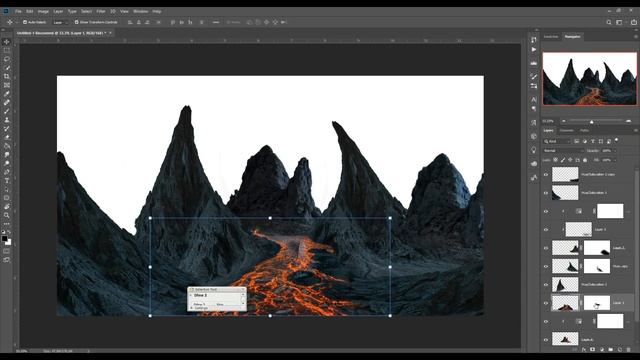Select the Crop tool
640x360 pixels.
(x=7, y=76)
